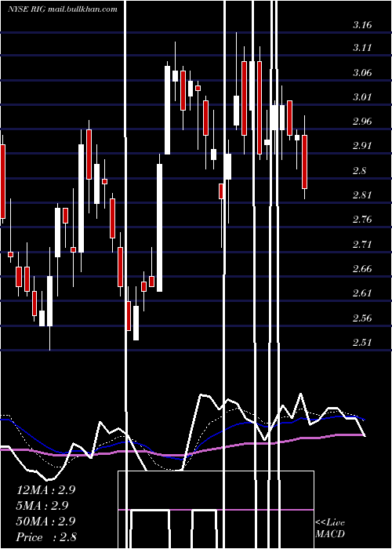Click the 12MA : 2.9 reading
This screenshot has width=392, height=549.
point(45,490)
